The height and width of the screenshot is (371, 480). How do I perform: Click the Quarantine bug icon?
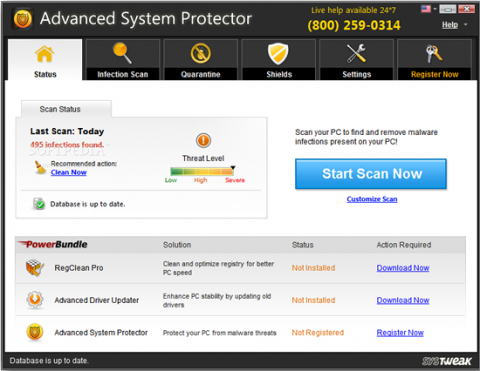point(201,53)
